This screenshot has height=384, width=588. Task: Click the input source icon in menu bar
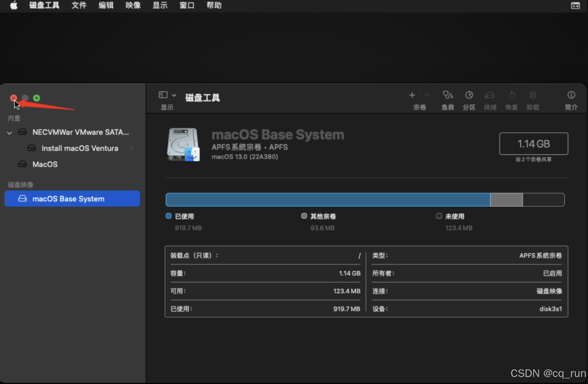pyautogui.click(x=575, y=6)
